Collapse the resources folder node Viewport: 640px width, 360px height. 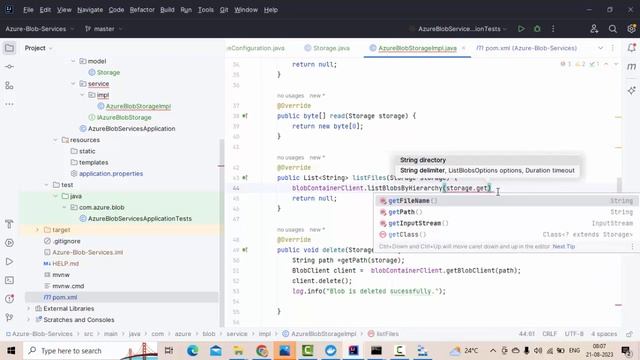point(56,140)
